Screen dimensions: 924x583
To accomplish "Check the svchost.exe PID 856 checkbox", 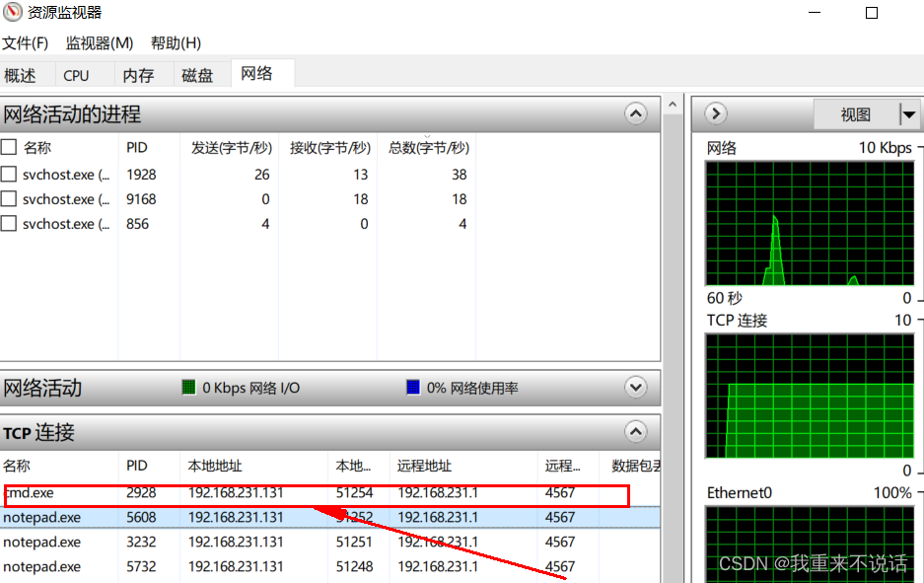I will 8,223.
